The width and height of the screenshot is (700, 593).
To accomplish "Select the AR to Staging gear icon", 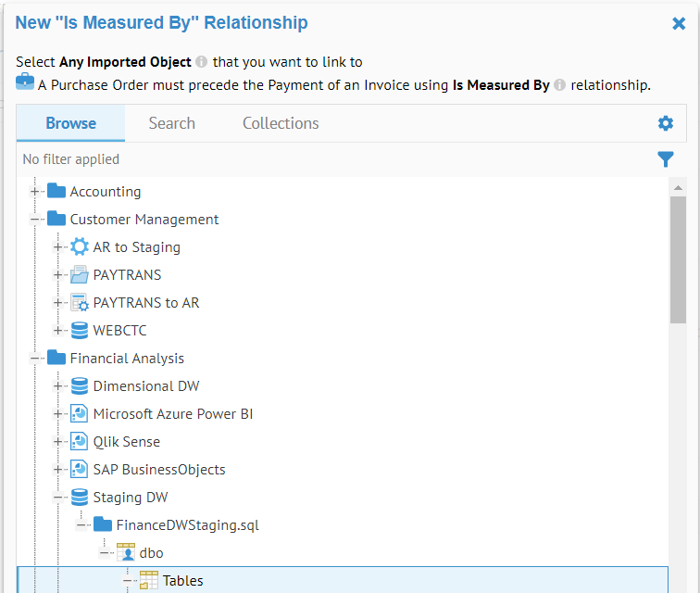I will click(x=80, y=247).
